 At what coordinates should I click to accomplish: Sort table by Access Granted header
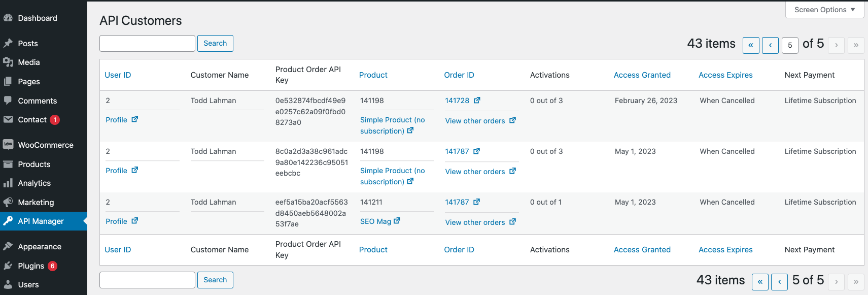642,75
